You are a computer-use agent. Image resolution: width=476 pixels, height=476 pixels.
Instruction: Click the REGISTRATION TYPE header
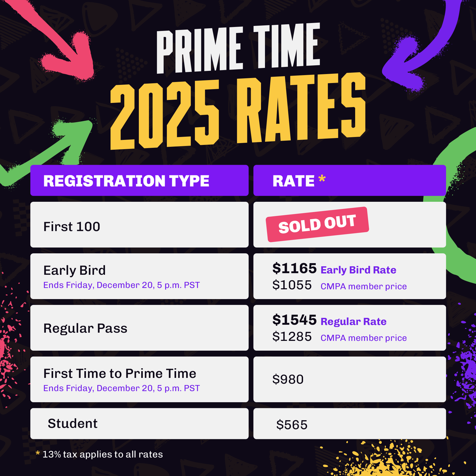pos(139,180)
